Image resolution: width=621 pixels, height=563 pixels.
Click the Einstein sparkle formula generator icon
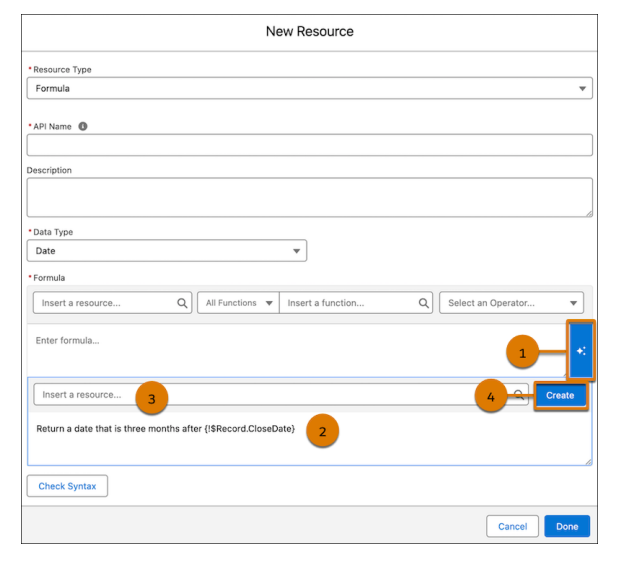580,351
